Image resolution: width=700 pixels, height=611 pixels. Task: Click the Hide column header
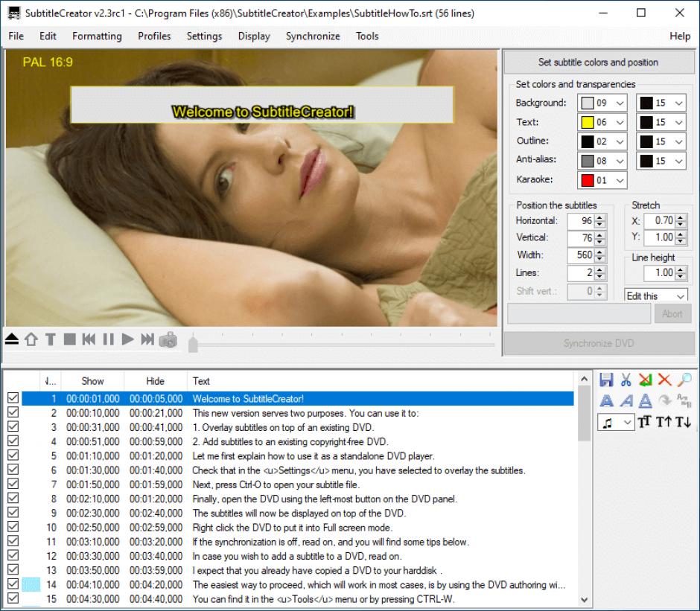tap(156, 381)
